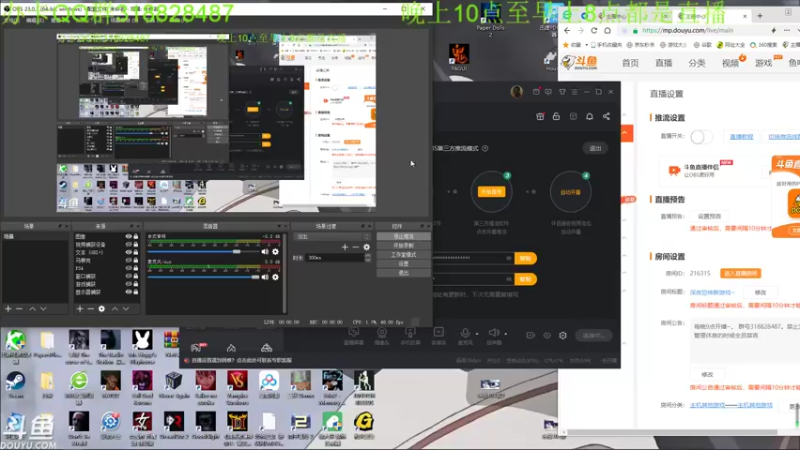Open 分类 in Douyu navigation
Image resolution: width=800 pixels, height=450 pixels.
696,63
